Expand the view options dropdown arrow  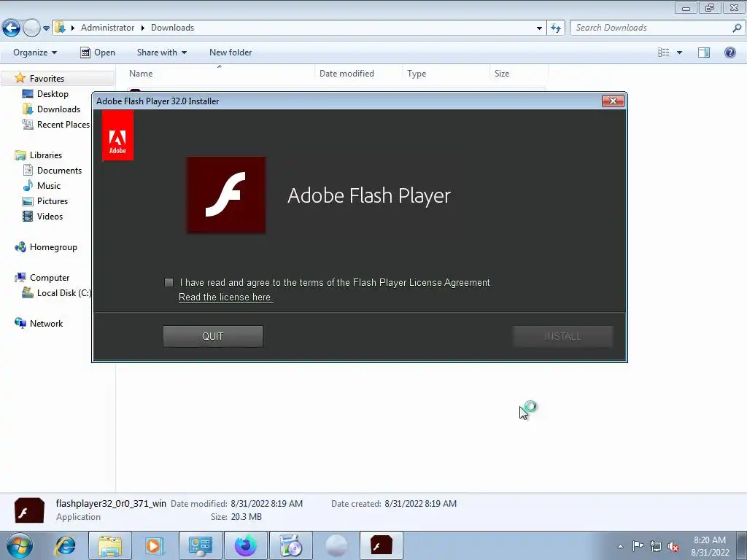pyautogui.click(x=679, y=52)
